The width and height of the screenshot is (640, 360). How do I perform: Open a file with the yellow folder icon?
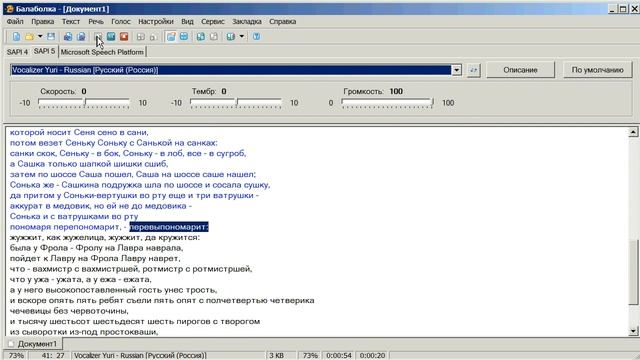(x=29, y=37)
